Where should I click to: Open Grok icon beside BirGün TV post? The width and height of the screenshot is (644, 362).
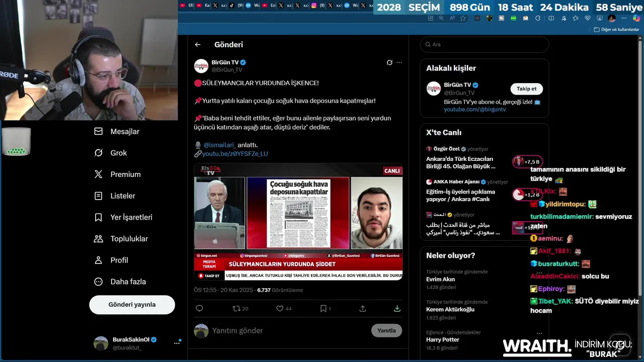pyautogui.click(x=389, y=63)
